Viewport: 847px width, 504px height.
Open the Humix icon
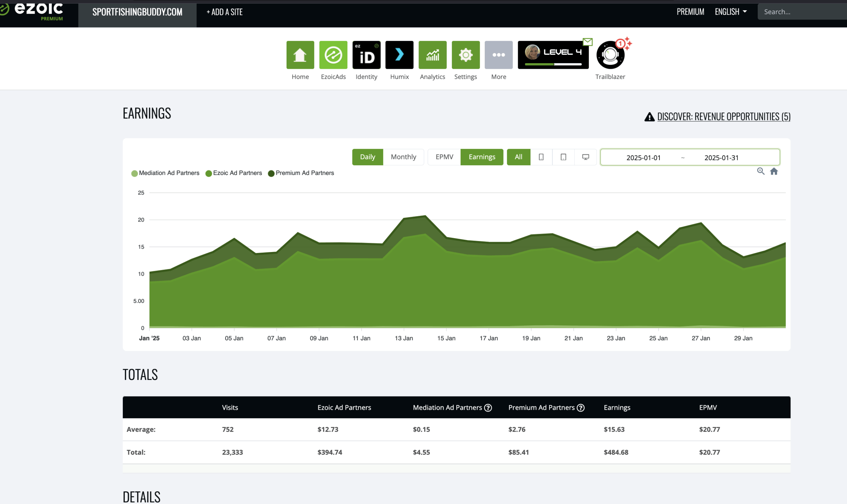(x=399, y=55)
